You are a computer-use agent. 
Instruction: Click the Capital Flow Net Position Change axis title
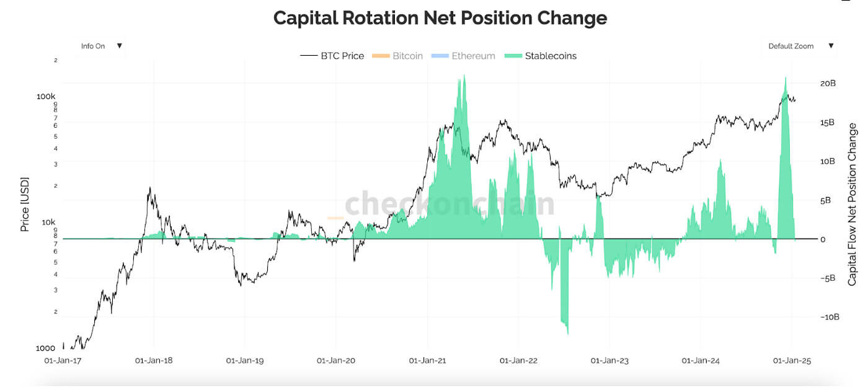(852, 205)
